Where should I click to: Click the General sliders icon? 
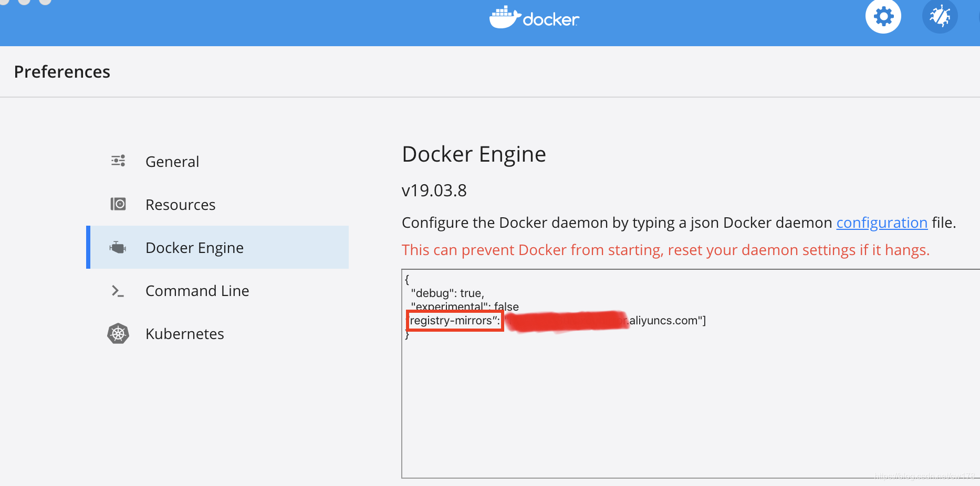pos(118,161)
